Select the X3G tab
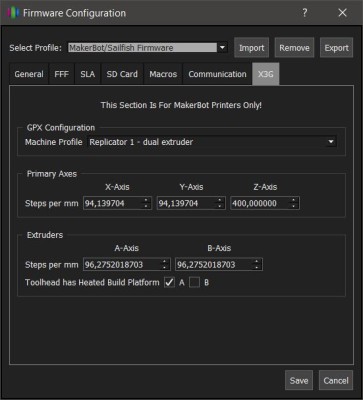363x400 pixels. point(265,74)
